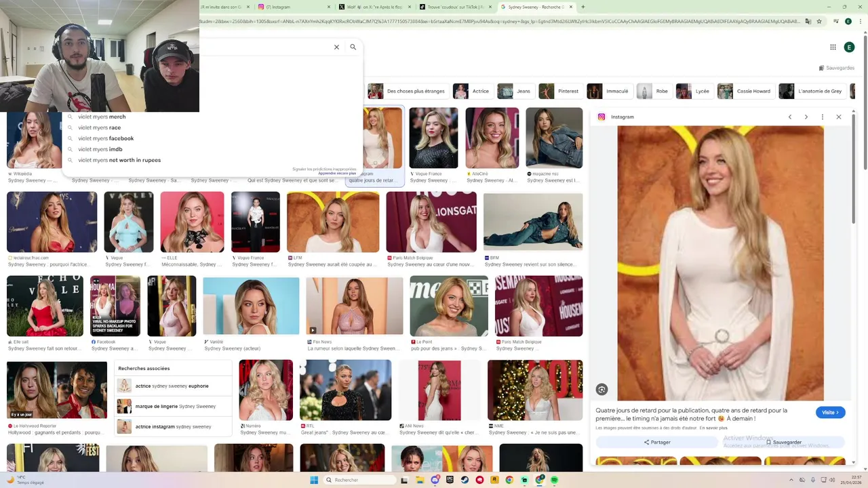The width and height of the screenshot is (868, 488).
Task: Click 'Apprendre encore plus' under suggestions
Action: pos(337,174)
